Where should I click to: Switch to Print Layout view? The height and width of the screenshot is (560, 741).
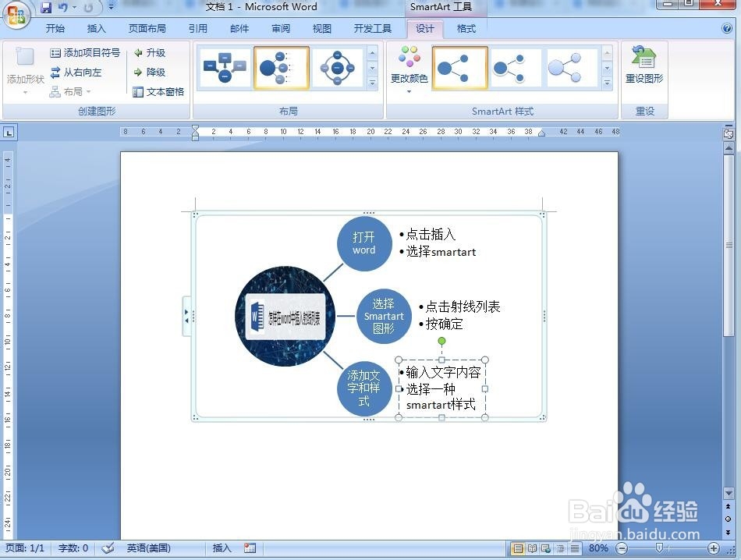[x=519, y=548]
